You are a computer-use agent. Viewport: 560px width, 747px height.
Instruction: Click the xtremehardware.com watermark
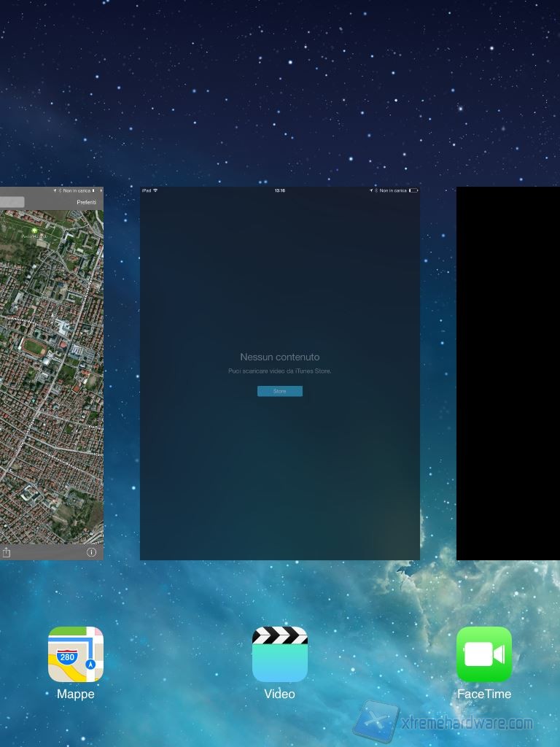[x=467, y=723]
